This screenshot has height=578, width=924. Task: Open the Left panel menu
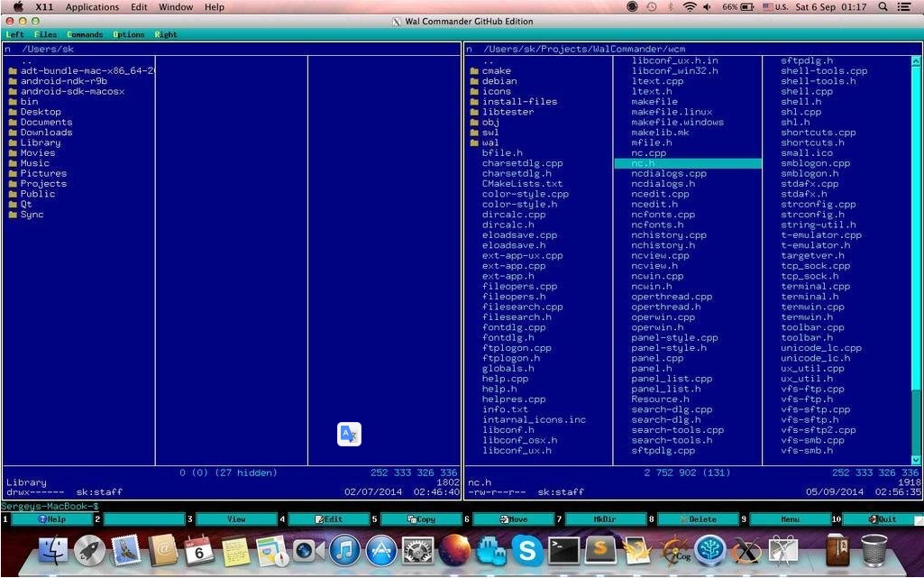(x=14, y=34)
